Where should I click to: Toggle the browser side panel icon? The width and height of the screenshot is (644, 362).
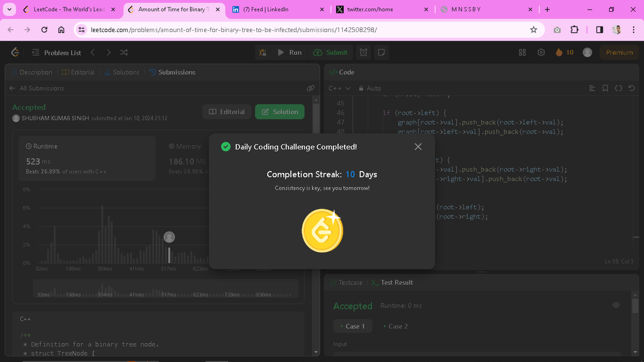pos(599,30)
